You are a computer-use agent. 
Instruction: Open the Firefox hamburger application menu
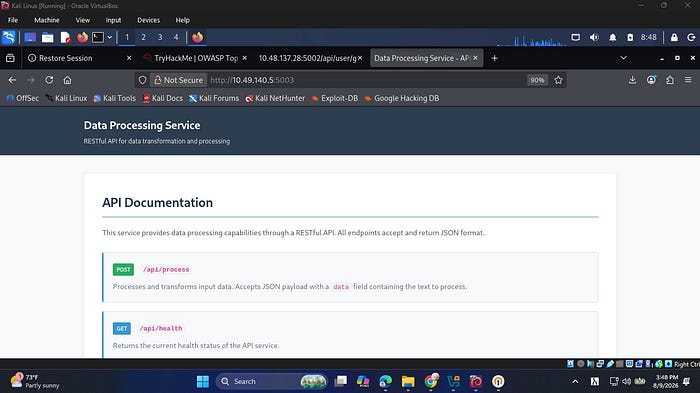click(688, 80)
